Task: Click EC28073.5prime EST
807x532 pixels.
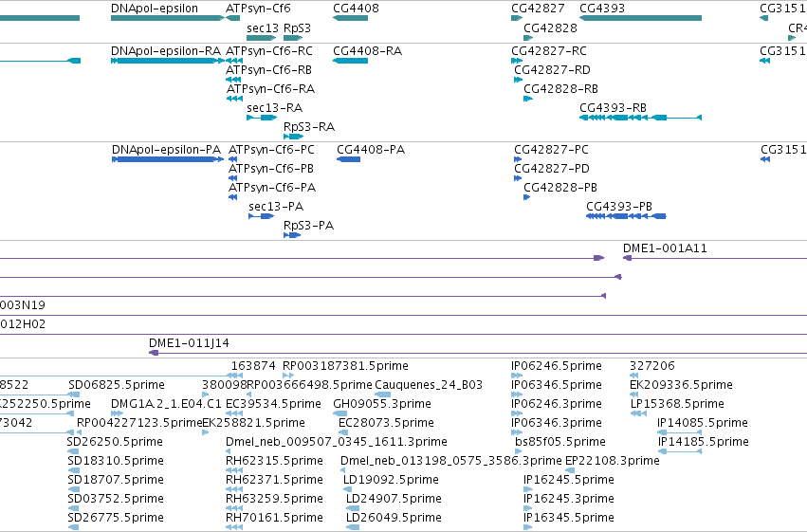Action: (x=343, y=432)
